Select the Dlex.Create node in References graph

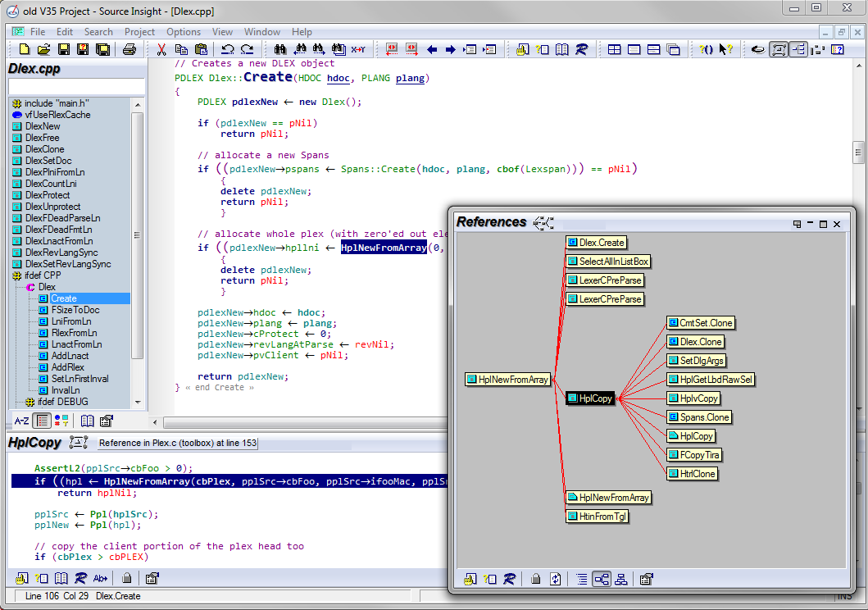[x=596, y=243]
